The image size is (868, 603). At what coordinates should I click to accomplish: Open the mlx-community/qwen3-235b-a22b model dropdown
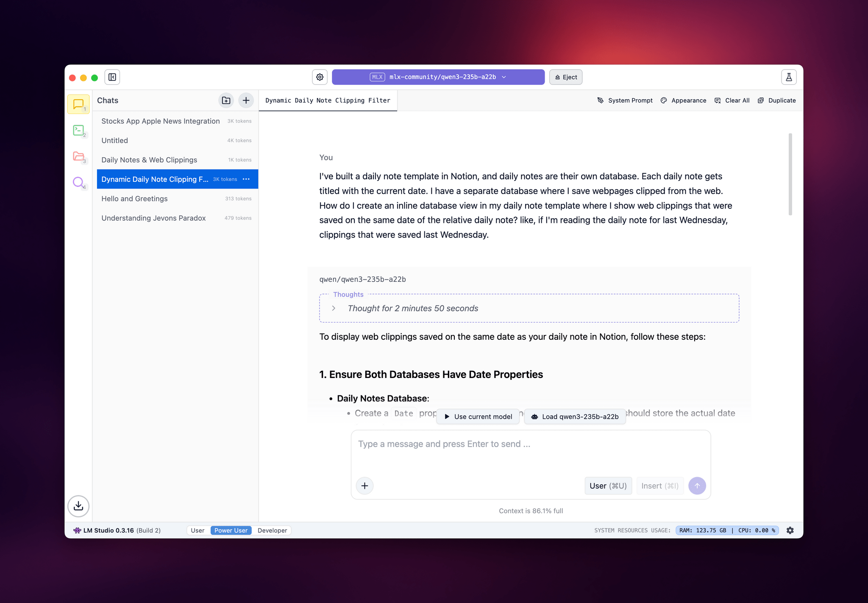[x=438, y=77]
